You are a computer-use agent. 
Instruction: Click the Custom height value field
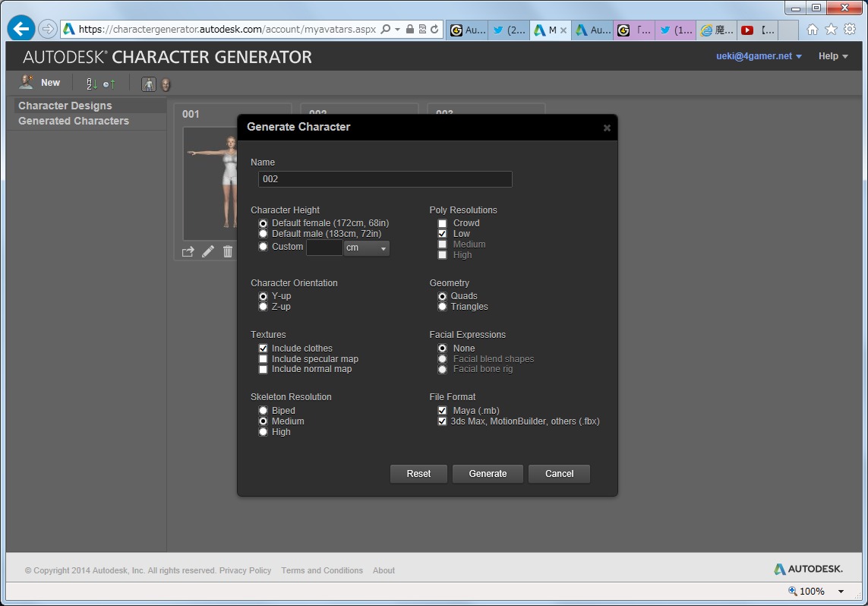(324, 248)
